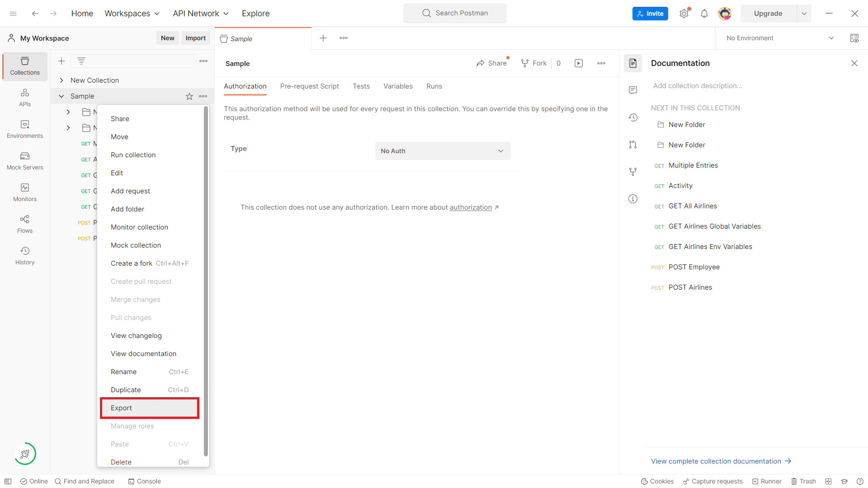This screenshot has width=868, height=488.
Task: Star the Sample collection
Action: pyautogui.click(x=189, y=96)
